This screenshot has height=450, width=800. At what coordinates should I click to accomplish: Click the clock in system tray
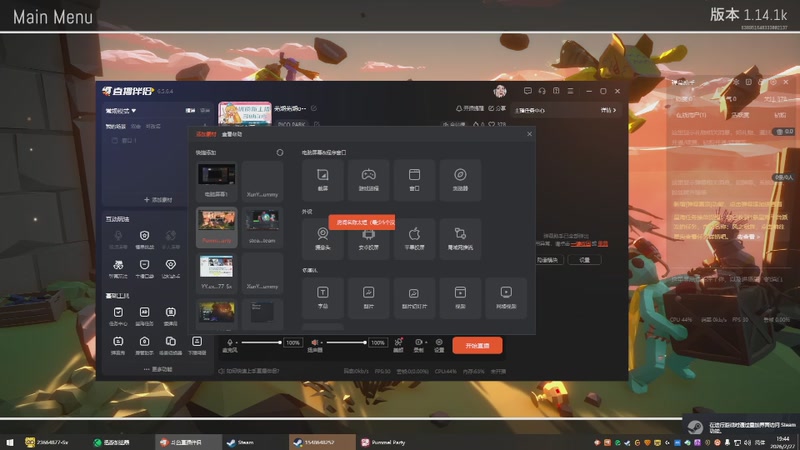point(782,442)
